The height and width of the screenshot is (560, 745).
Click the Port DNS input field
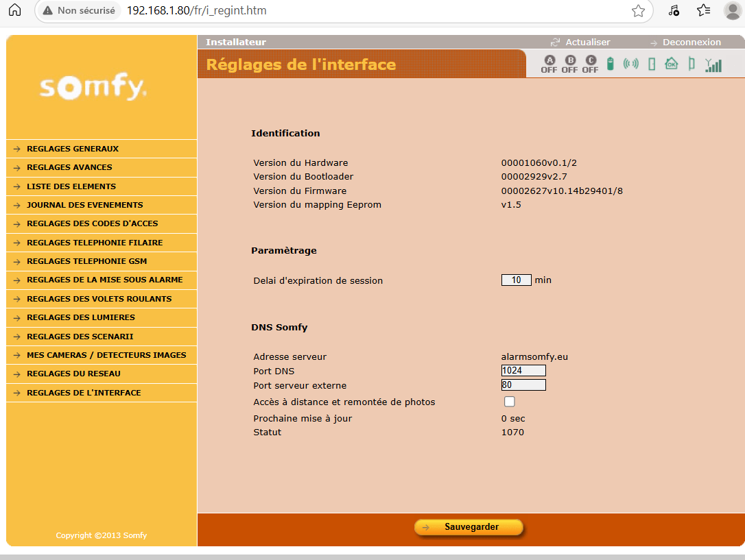tap(523, 371)
